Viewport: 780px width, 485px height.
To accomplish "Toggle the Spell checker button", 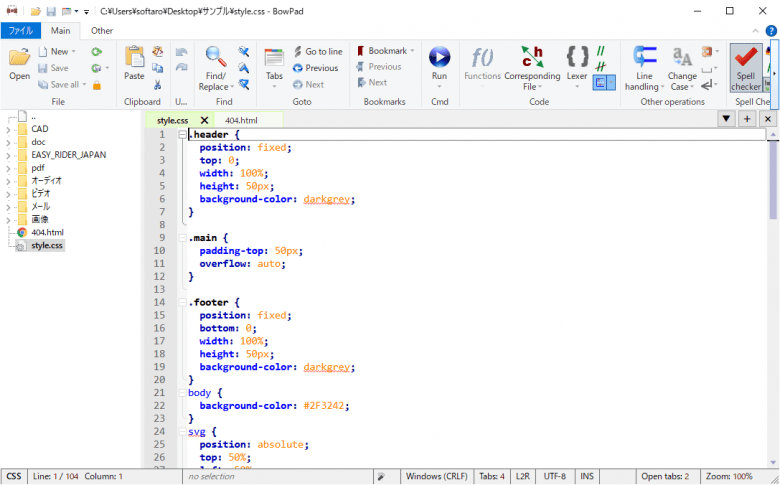I will tap(746, 68).
